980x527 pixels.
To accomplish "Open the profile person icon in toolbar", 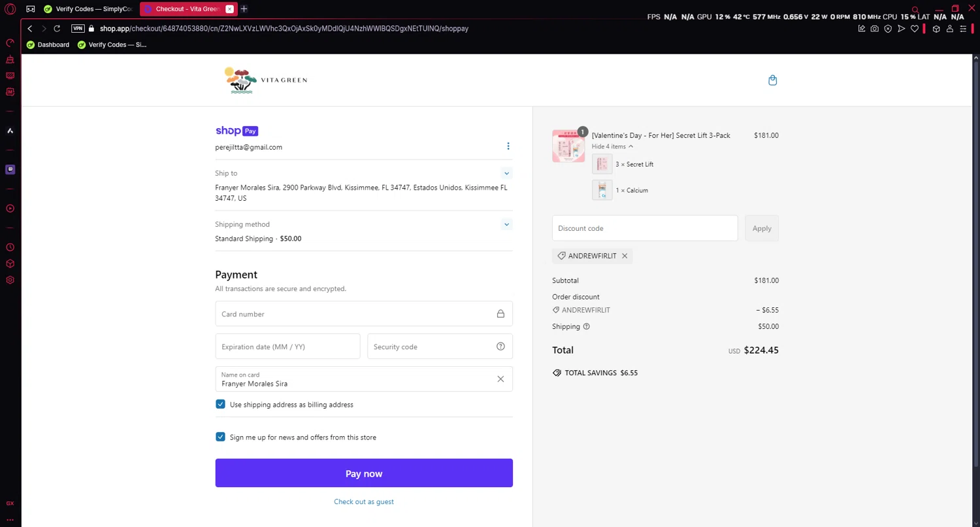I will pos(949,29).
